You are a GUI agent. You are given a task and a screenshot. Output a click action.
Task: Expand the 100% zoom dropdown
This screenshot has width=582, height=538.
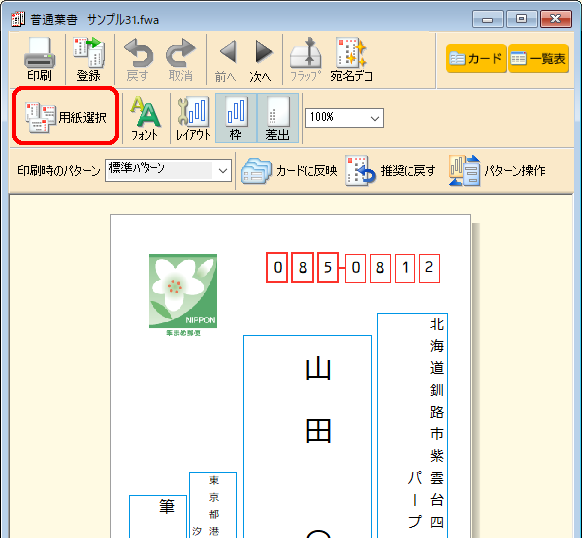coord(344,118)
